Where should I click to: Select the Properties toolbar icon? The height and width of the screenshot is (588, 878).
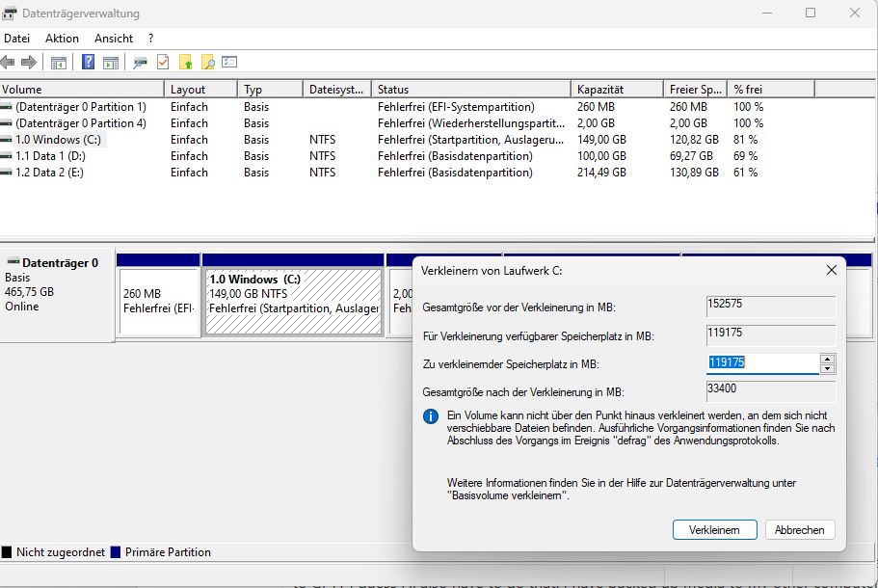point(140,61)
